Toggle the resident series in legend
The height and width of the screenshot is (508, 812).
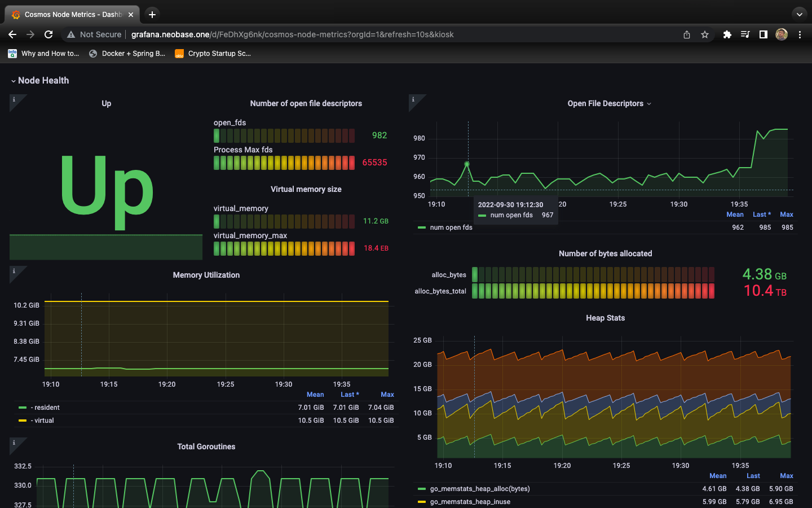tap(46, 408)
